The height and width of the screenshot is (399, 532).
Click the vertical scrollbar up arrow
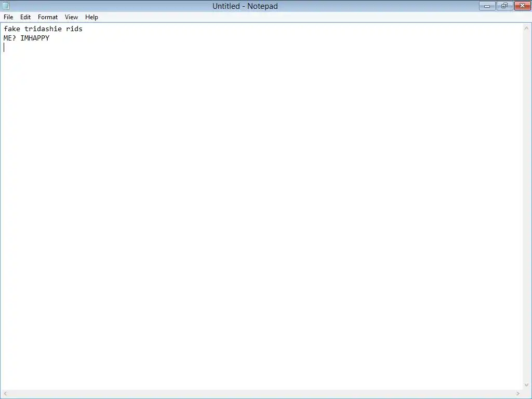(x=526, y=29)
